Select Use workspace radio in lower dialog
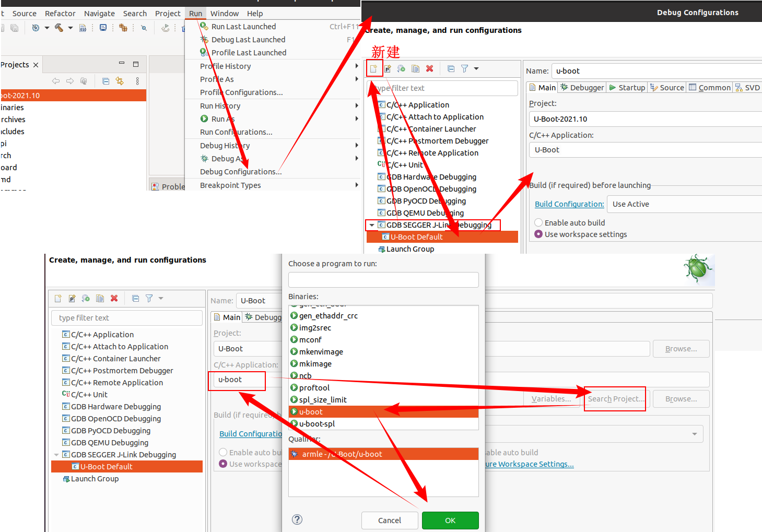762x532 pixels. click(x=223, y=464)
